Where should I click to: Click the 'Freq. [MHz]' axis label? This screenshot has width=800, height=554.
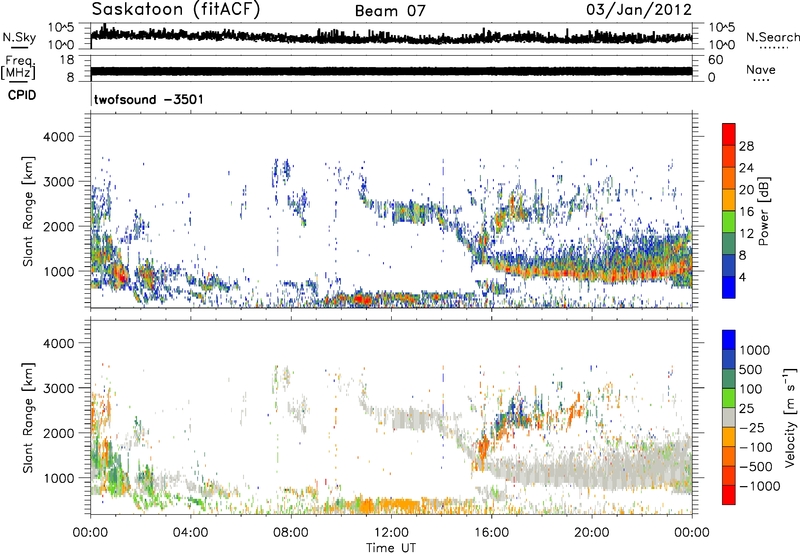tap(18, 68)
